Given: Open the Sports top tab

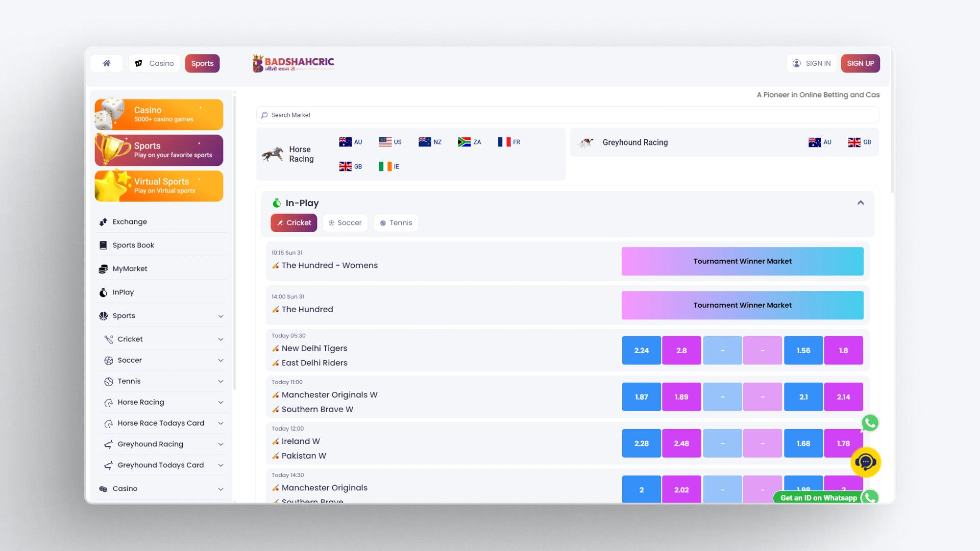Looking at the screenshot, I should point(202,63).
